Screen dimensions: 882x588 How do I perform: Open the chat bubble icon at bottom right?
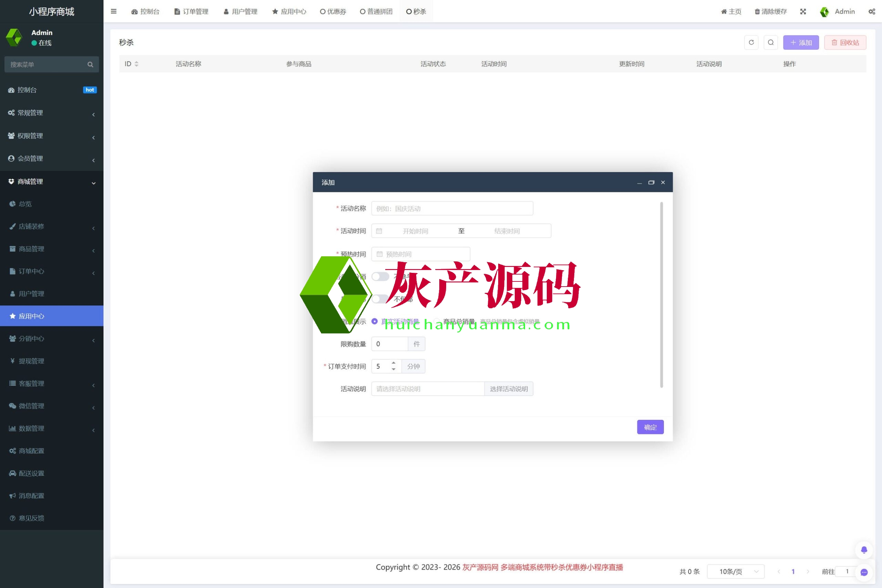click(864, 572)
